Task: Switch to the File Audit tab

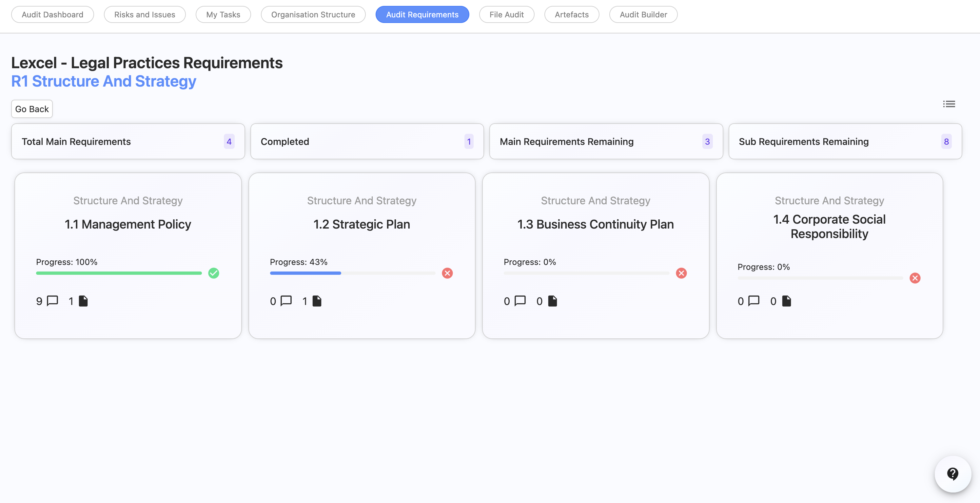Action: pos(506,14)
